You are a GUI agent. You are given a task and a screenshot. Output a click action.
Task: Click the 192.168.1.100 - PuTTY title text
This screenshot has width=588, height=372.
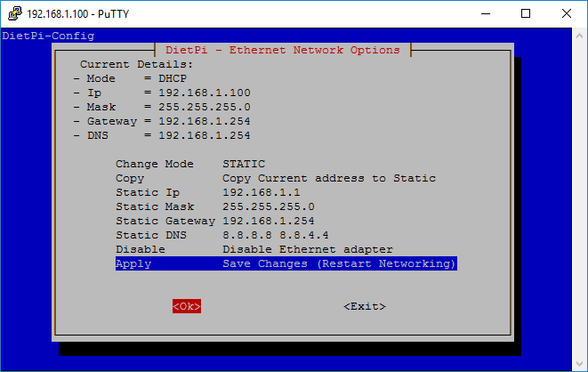[78, 14]
